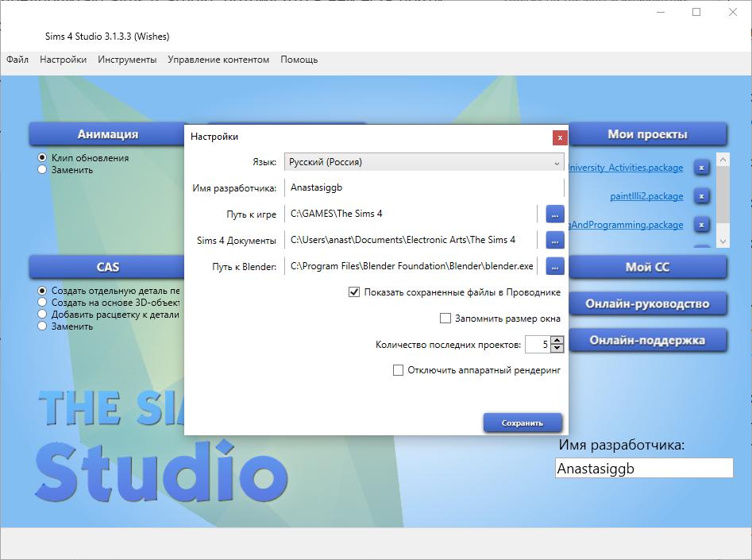Open the Инструменты menu
The height and width of the screenshot is (560, 752).
click(127, 60)
